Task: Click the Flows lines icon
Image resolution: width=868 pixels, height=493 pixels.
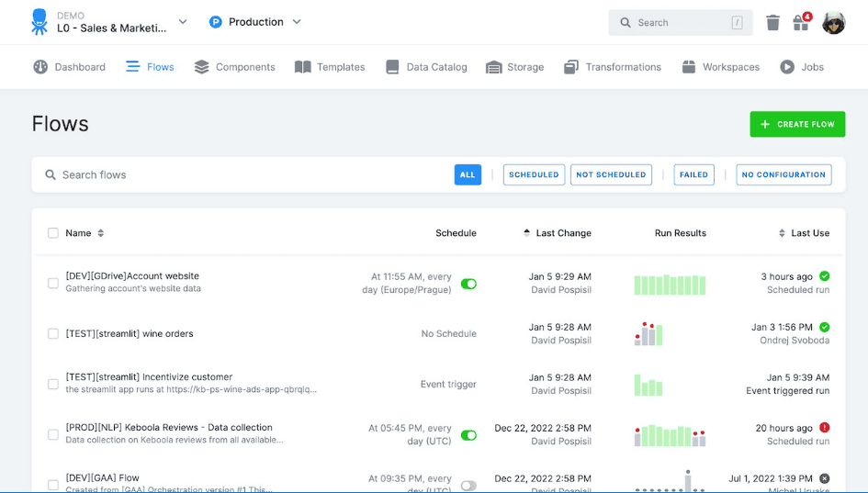Action: (133, 67)
